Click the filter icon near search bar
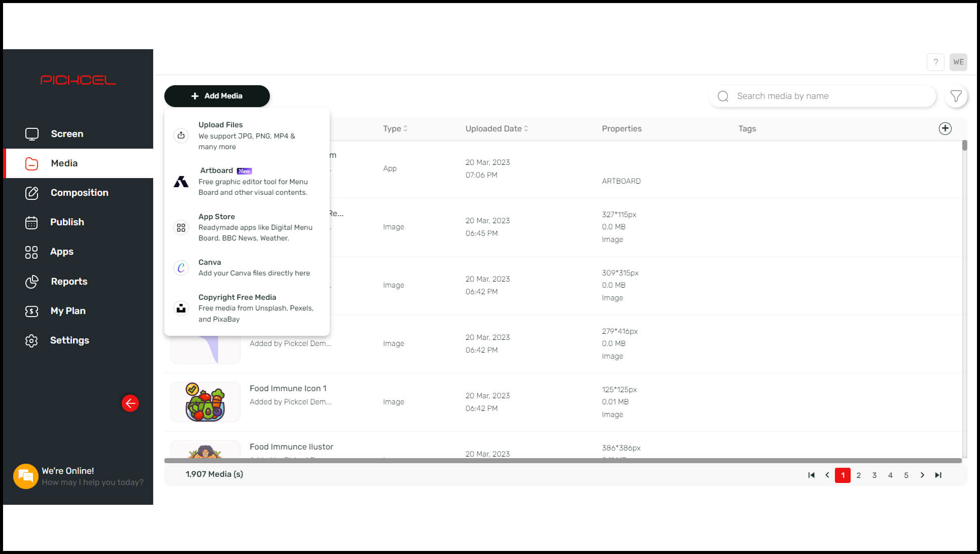The image size is (980, 554). coord(957,96)
